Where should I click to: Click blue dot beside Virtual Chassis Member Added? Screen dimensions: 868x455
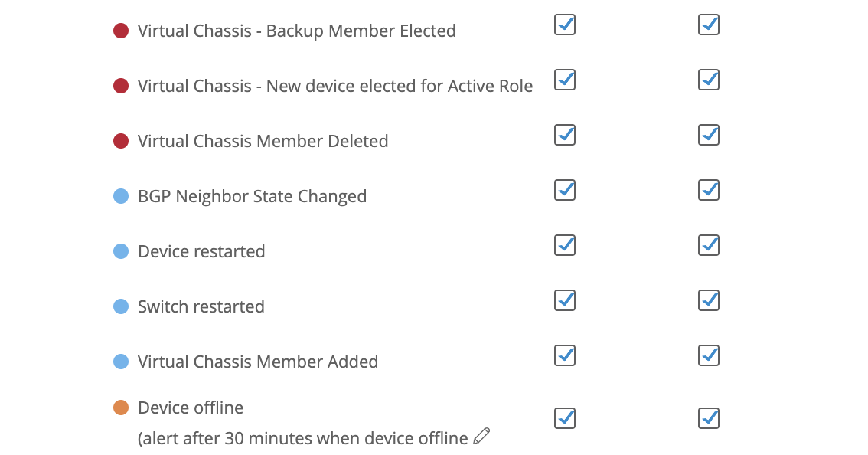(x=121, y=362)
